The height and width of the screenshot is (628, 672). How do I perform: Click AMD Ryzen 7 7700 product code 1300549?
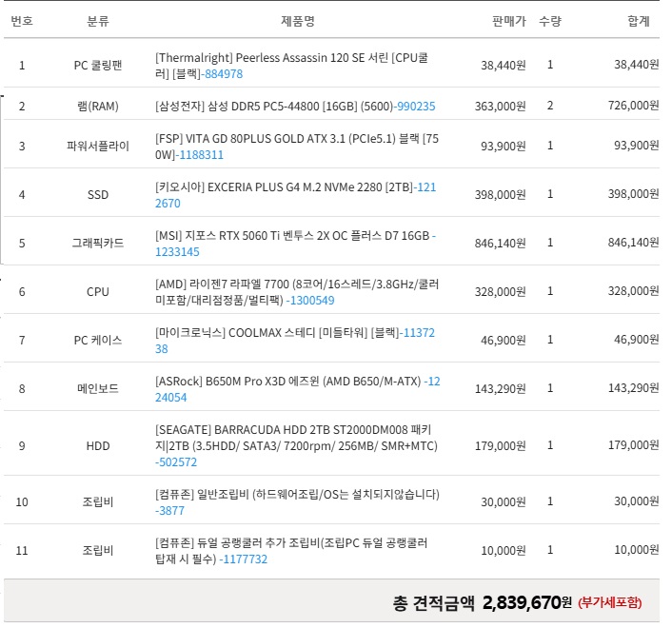(x=311, y=300)
